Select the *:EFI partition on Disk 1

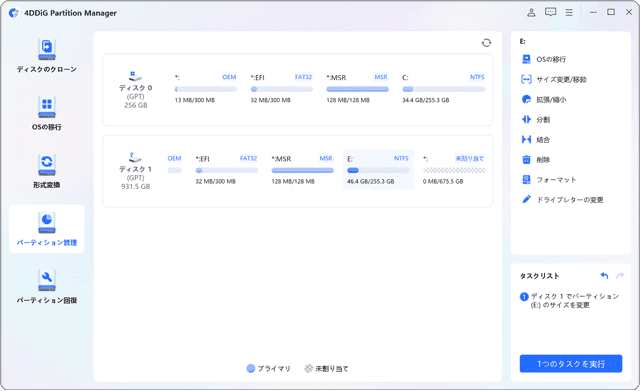(227, 170)
